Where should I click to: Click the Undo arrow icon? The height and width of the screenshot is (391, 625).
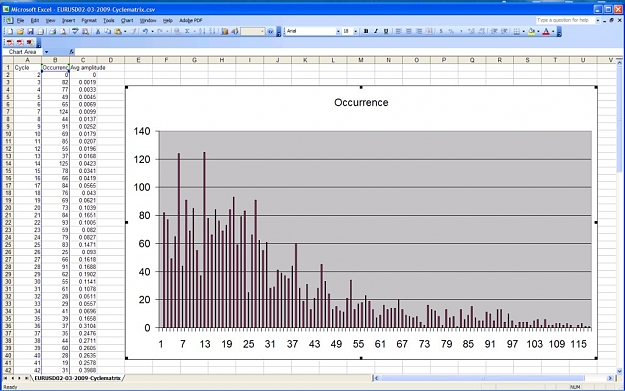pyautogui.click(x=145, y=31)
